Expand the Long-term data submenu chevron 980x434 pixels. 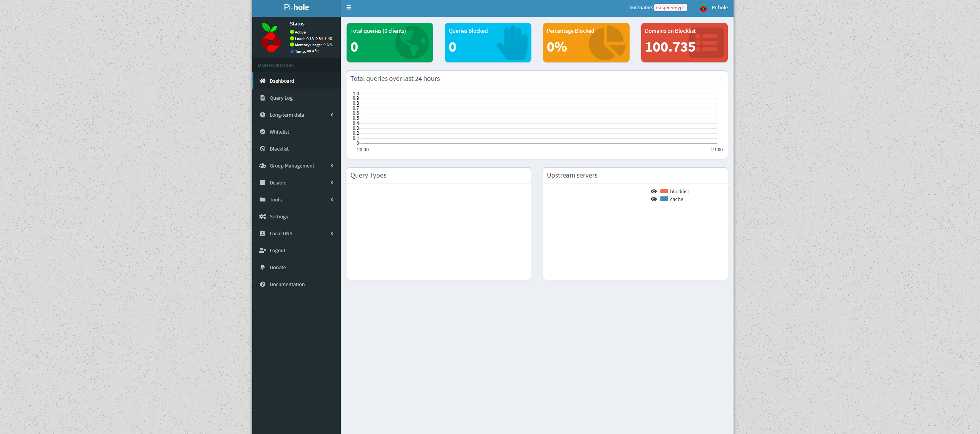[332, 115]
